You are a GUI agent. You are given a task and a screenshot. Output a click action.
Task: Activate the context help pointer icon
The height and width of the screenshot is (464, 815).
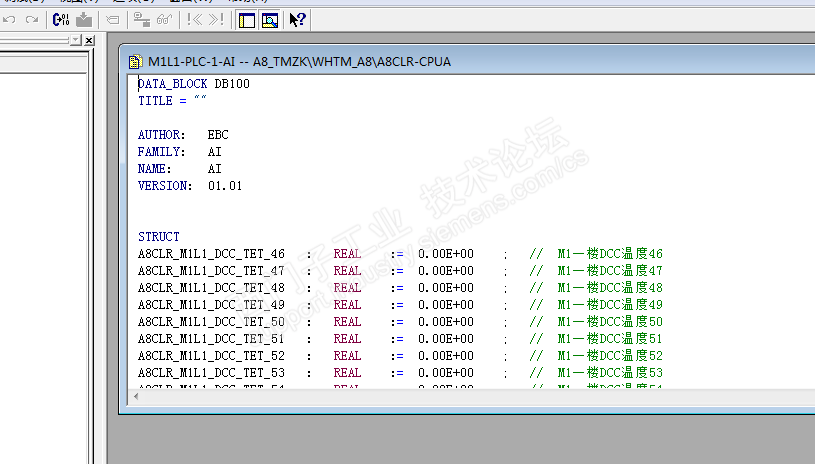coord(297,20)
